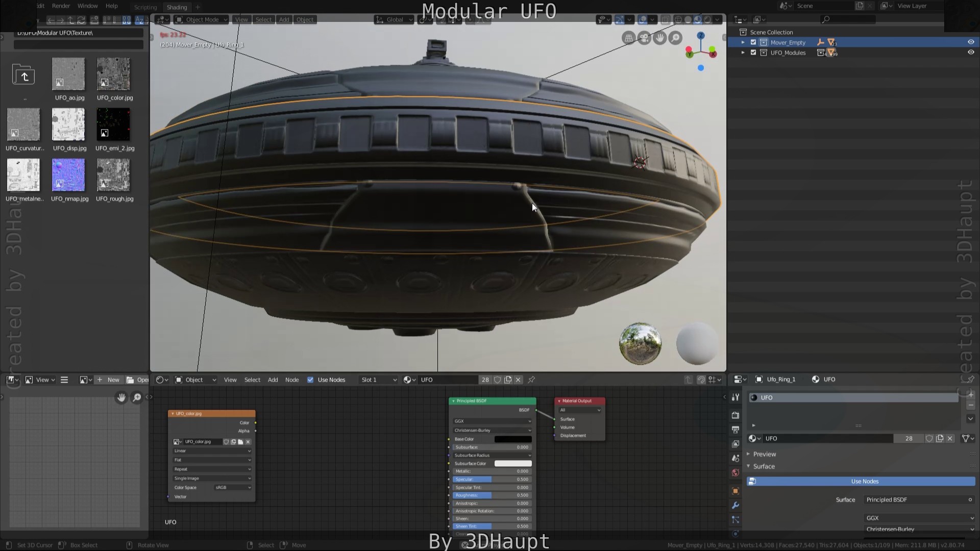Open the Add menu in the 3D viewport
This screenshot has width=980, height=551.
284,19
